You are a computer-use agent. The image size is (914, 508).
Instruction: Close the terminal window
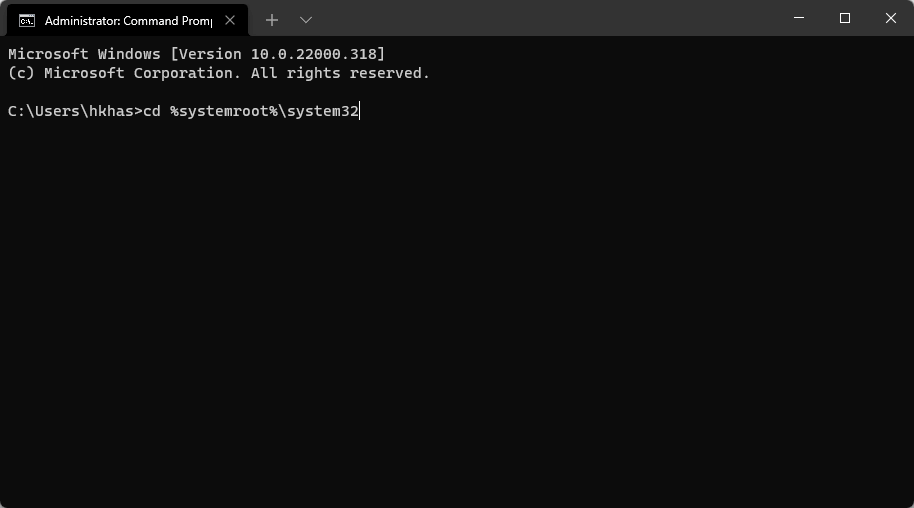click(x=891, y=18)
